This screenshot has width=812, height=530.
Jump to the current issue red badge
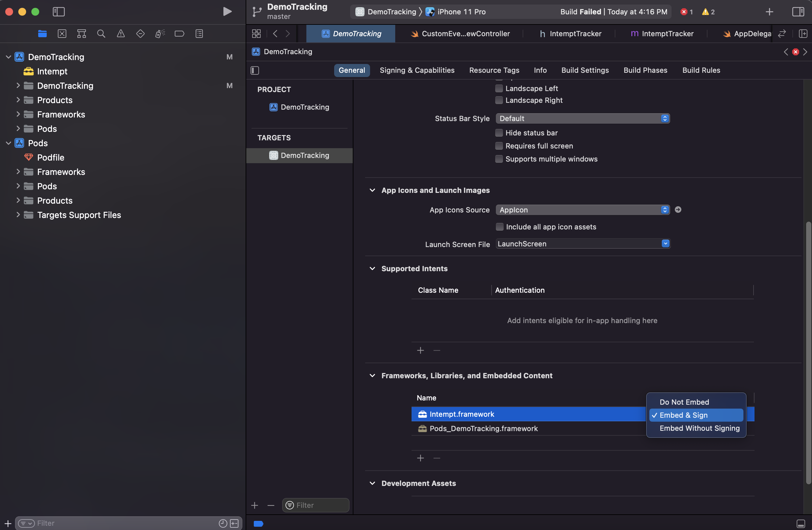(796, 52)
